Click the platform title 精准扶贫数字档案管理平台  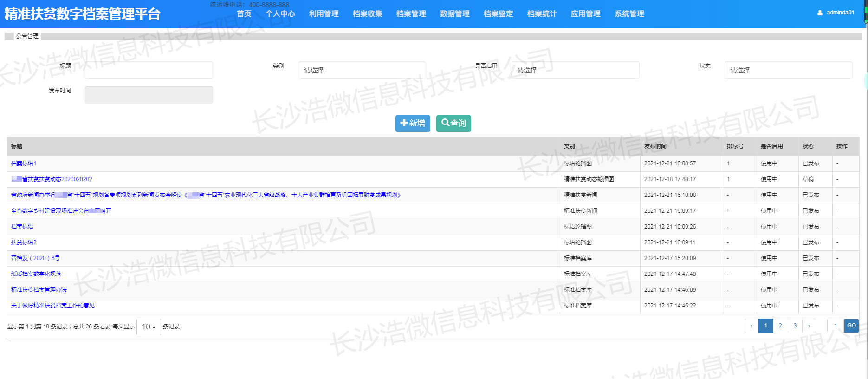point(83,14)
